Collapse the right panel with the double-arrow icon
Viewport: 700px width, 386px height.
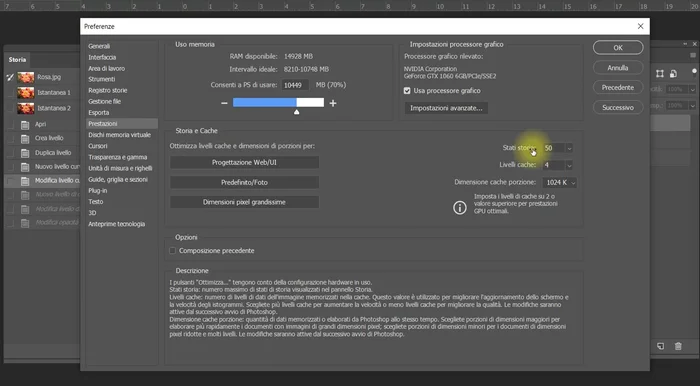(x=686, y=44)
